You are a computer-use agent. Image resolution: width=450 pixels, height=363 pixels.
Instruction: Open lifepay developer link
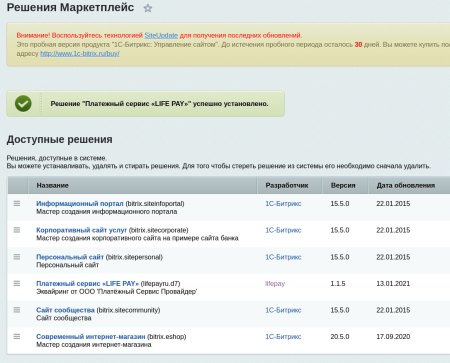coord(275,284)
